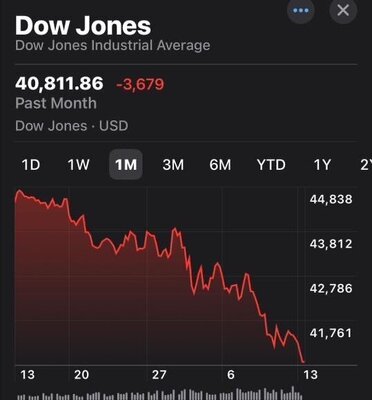
Task: Select the highlighted 1M range
Action: tap(126, 164)
